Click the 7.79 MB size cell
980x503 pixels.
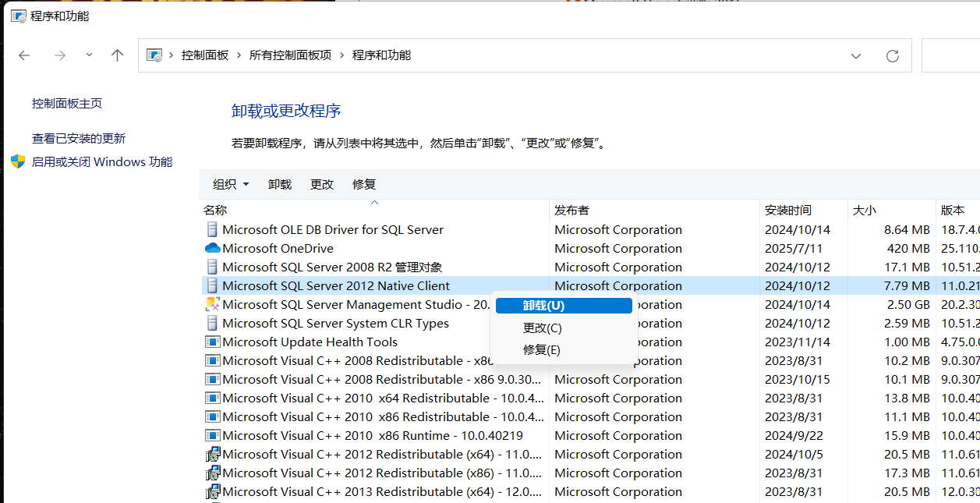coord(907,285)
